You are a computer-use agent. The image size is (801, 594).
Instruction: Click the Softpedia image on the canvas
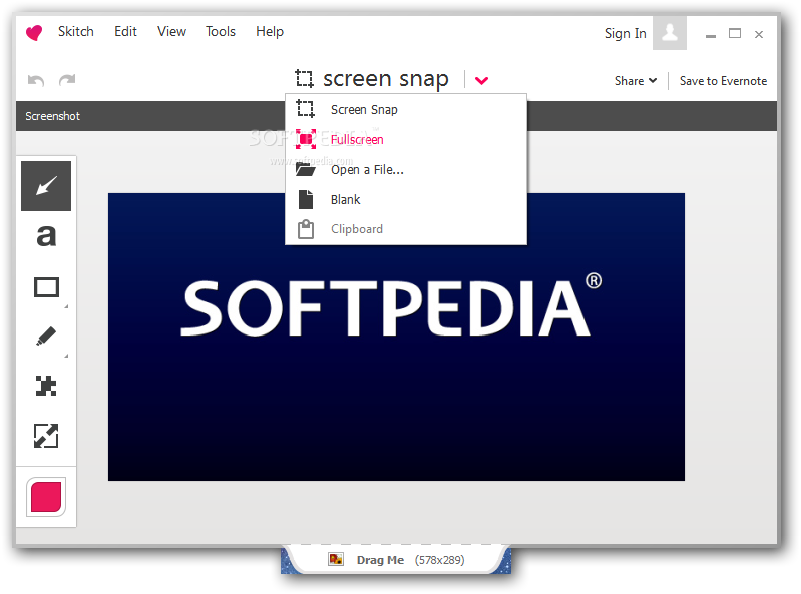tap(396, 337)
